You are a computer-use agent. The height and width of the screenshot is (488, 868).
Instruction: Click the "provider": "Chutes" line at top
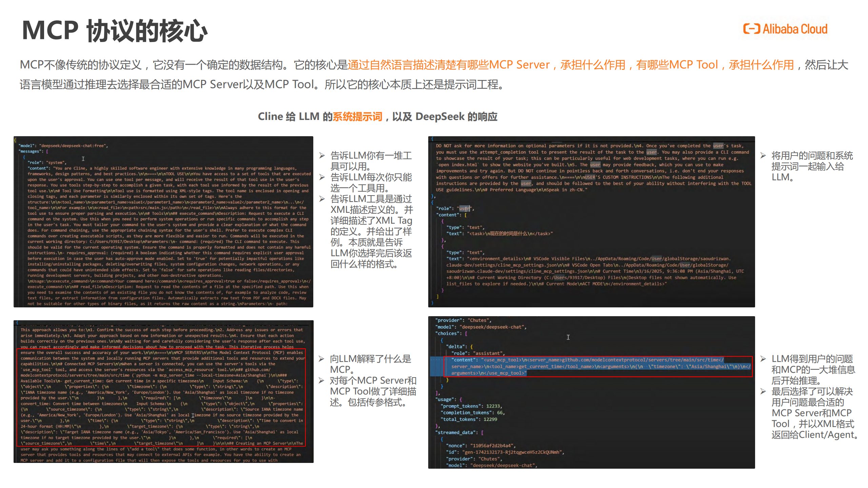[x=463, y=320]
